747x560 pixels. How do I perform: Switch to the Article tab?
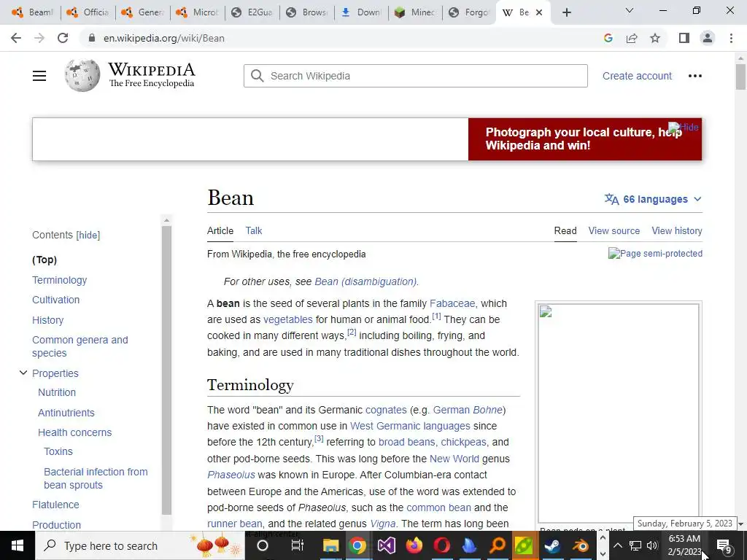220,231
